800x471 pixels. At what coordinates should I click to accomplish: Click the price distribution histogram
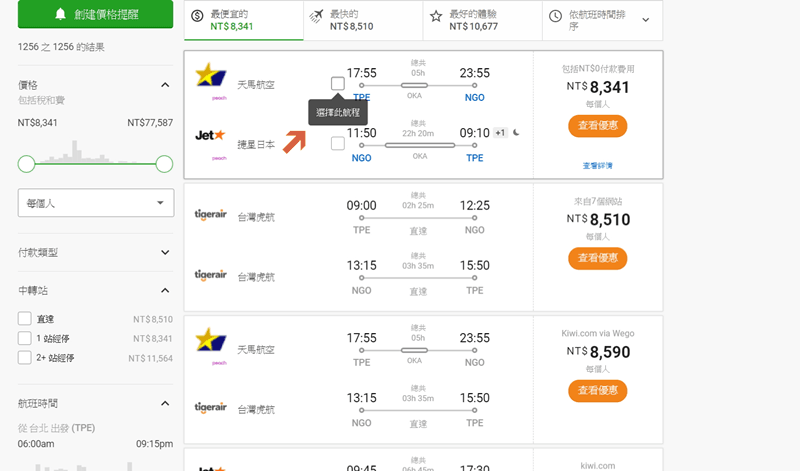(87, 151)
